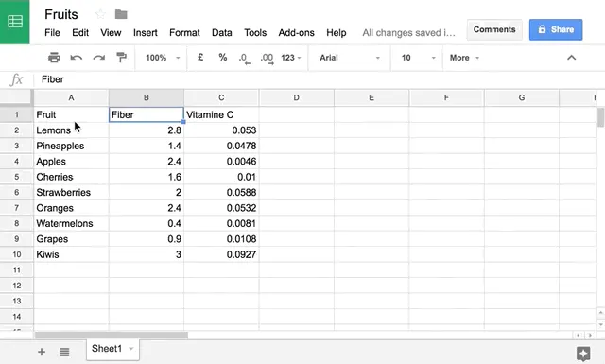Redo the last action
Viewport: 605px width, 364px height.
tap(98, 58)
